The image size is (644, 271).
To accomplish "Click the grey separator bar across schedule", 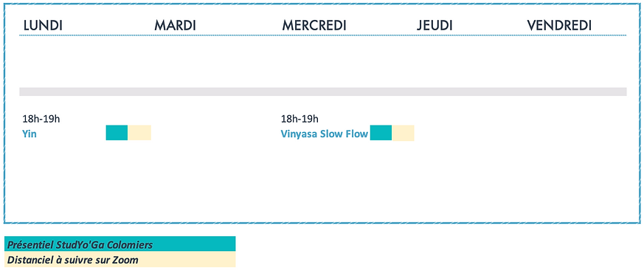I will (323, 92).
